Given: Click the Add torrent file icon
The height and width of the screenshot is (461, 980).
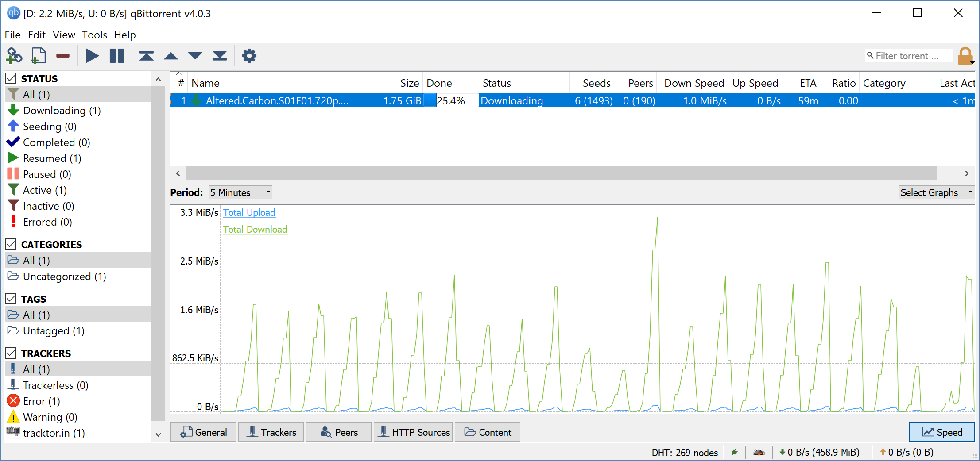Looking at the screenshot, I should 39,56.
